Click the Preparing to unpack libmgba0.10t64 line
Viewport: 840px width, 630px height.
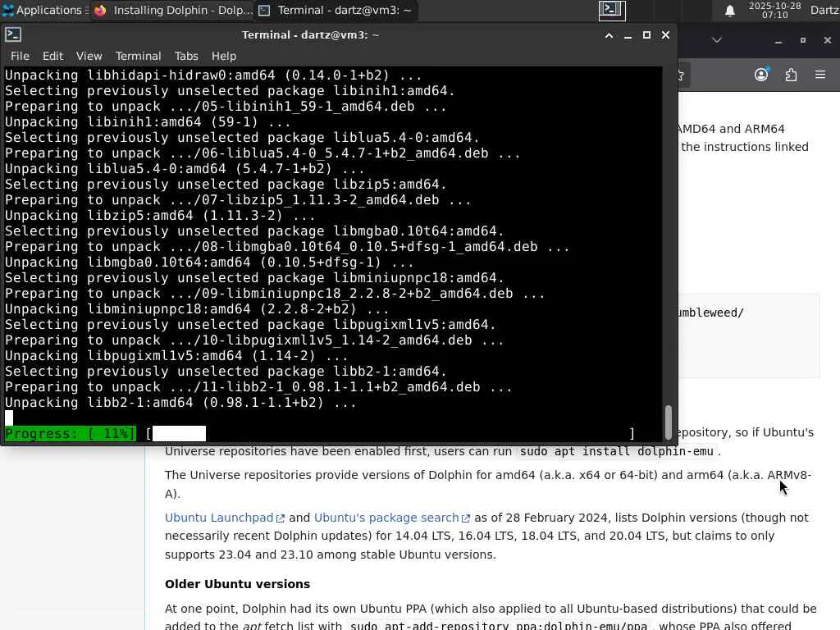click(x=287, y=246)
